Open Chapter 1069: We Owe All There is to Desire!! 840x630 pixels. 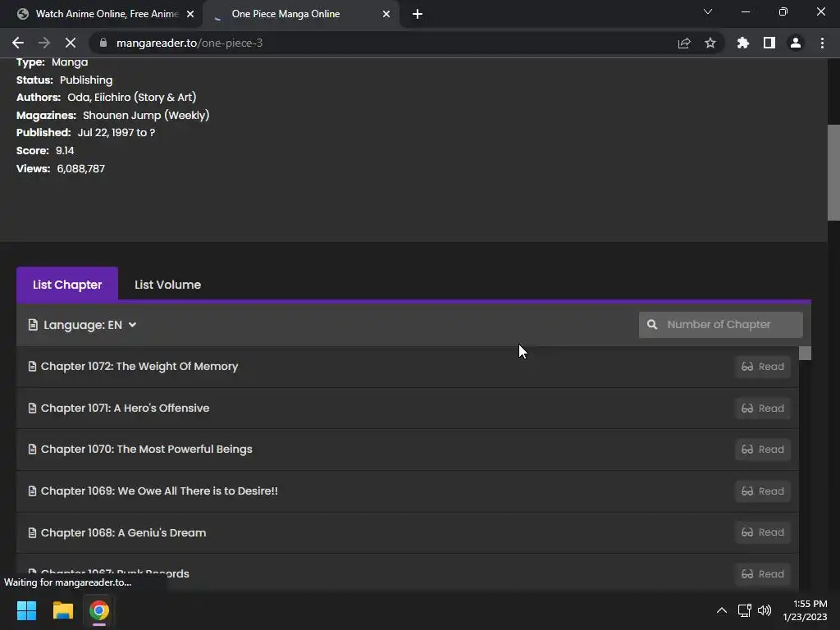point(159,491)
